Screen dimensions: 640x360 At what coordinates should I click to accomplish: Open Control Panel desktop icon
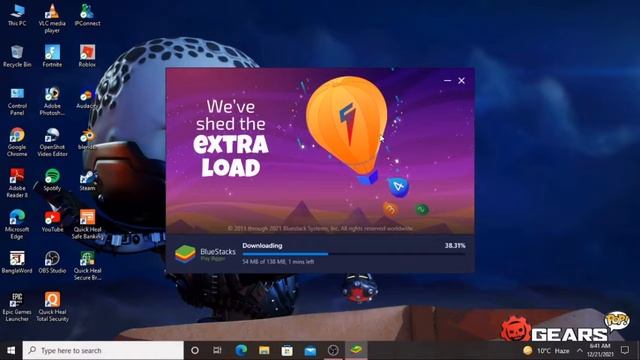tap(17, 101)
